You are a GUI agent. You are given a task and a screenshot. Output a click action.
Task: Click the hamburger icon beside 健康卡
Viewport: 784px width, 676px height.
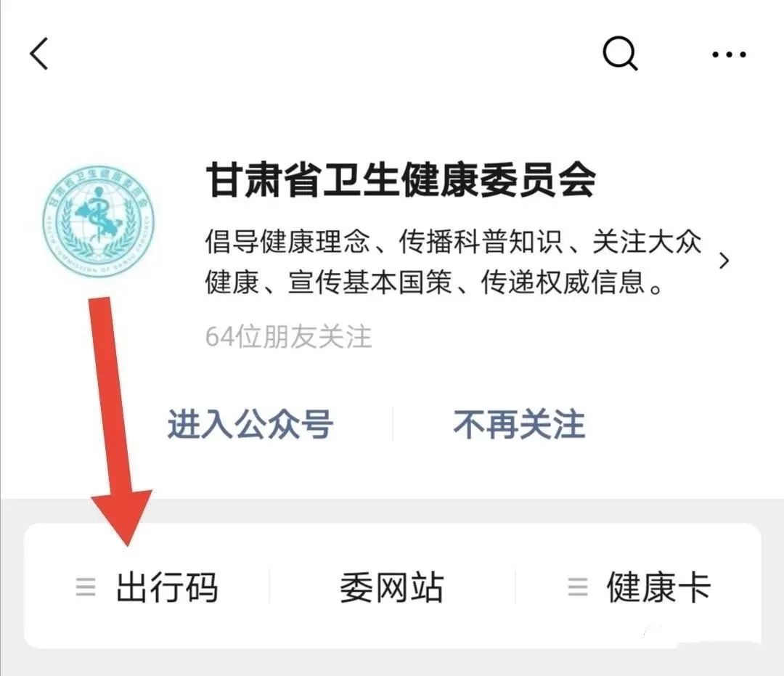point(578,587)
